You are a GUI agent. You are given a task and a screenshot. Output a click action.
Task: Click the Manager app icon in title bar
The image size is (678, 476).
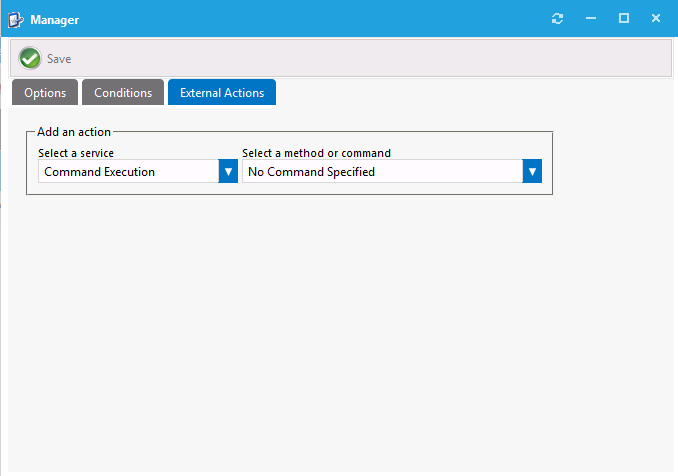pos(16,20)
